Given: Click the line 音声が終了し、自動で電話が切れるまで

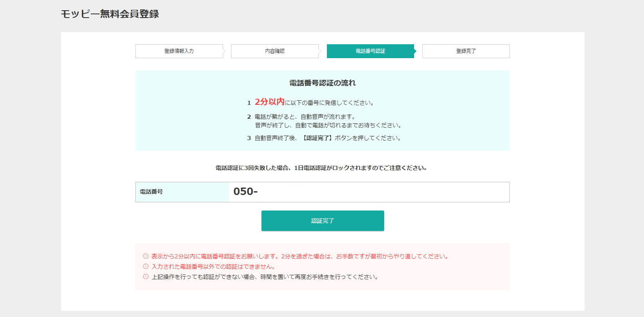Looking at the screenshot, I should click(x=328, y=125).
